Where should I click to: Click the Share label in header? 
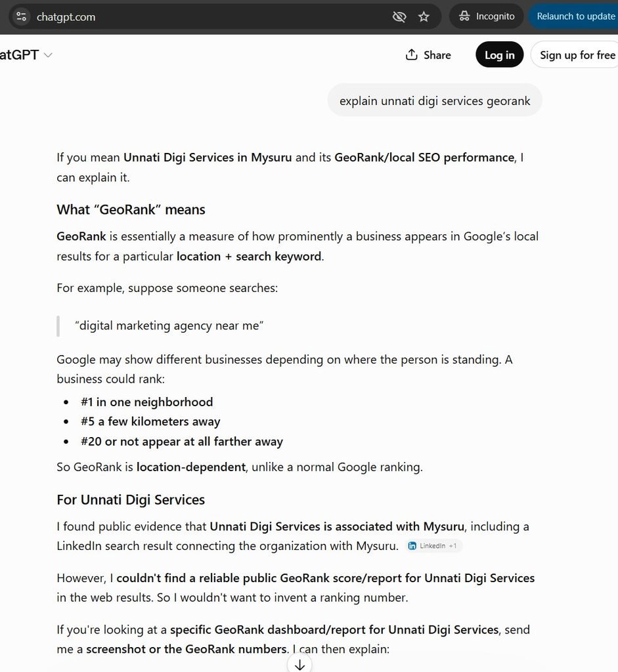(x=437, y=55)
